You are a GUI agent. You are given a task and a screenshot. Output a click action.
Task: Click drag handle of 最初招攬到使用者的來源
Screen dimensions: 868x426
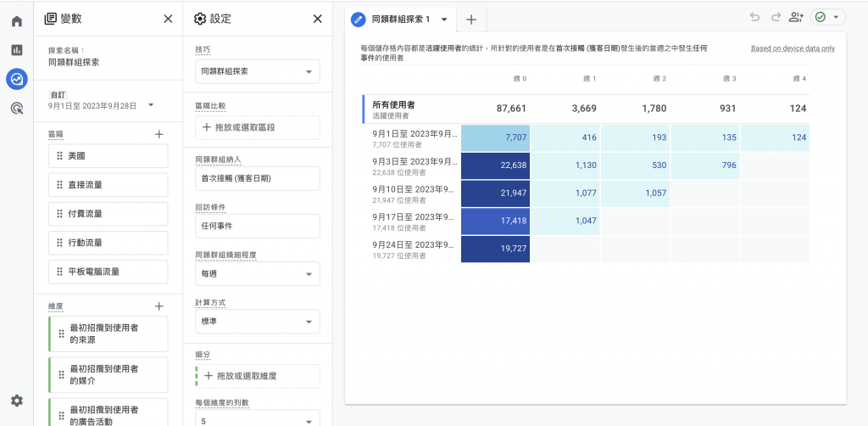tap(61, 334)
